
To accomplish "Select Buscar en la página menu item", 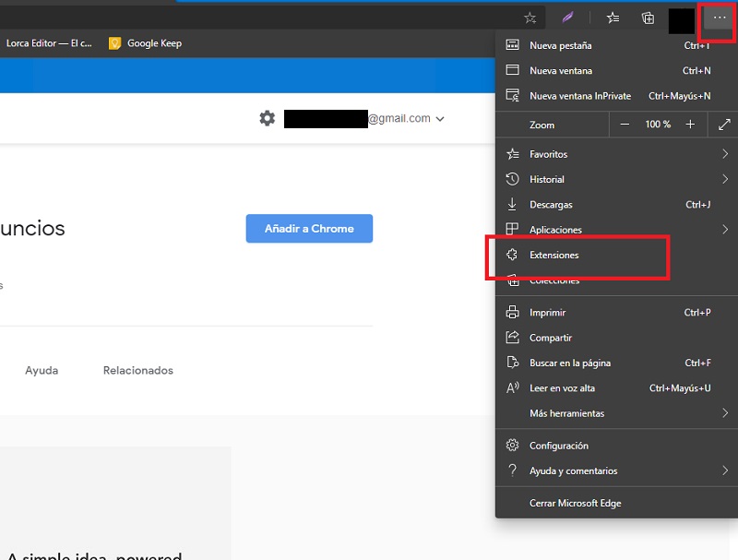I will point(616,363).
